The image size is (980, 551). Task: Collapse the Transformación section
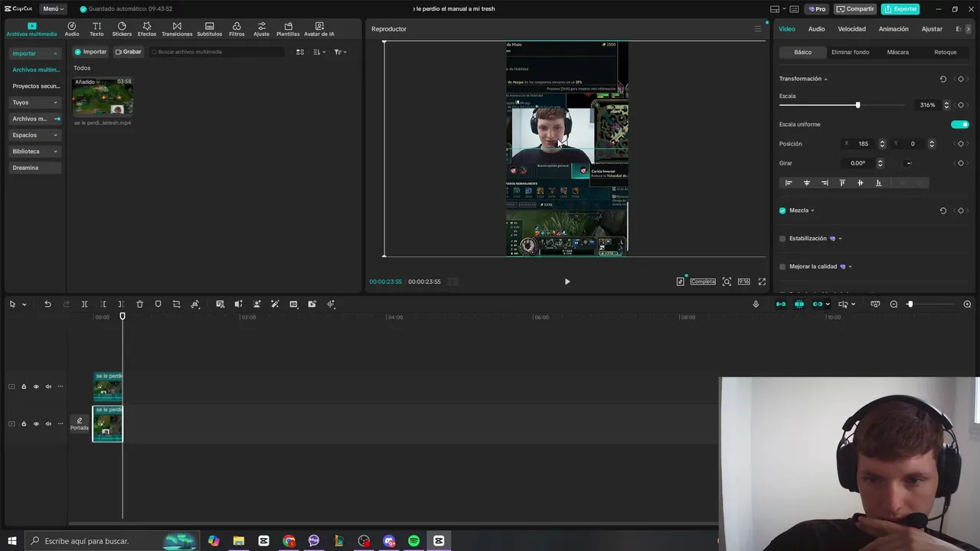[825, 79]
